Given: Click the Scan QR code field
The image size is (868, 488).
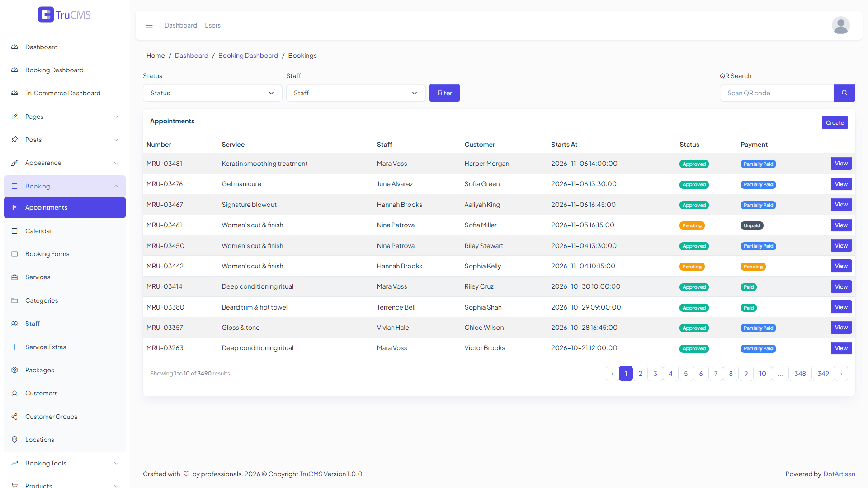Looking at the screenshot, I should click(776, 93).
